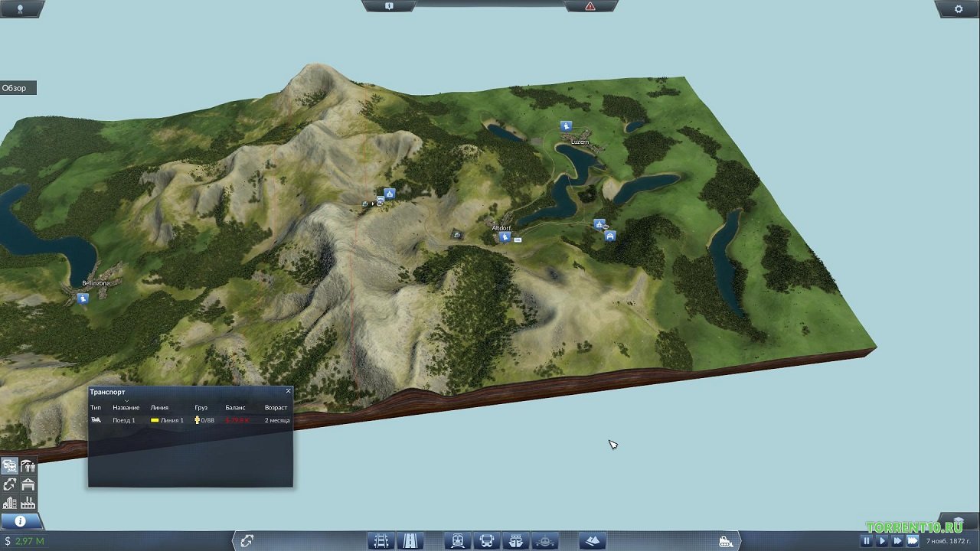Viewport: 980px width, 551px height.
Task: Open the towns list in the left panel
Action: [9, 503]
